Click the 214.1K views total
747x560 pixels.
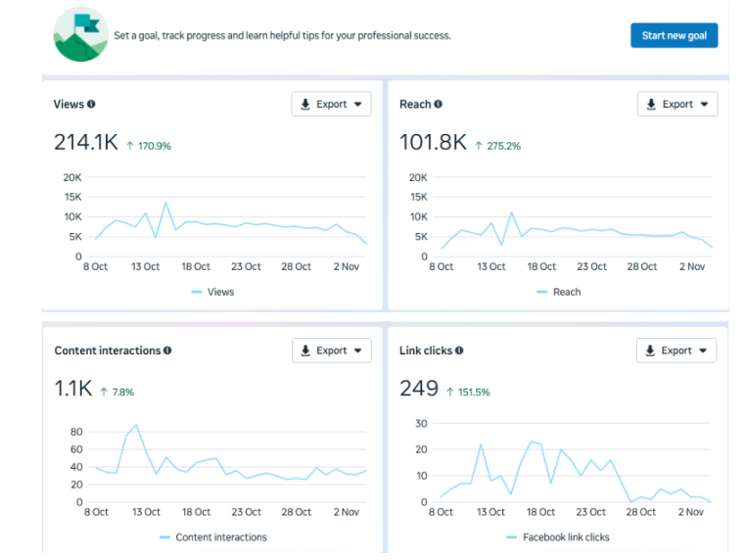pos(85,143)
